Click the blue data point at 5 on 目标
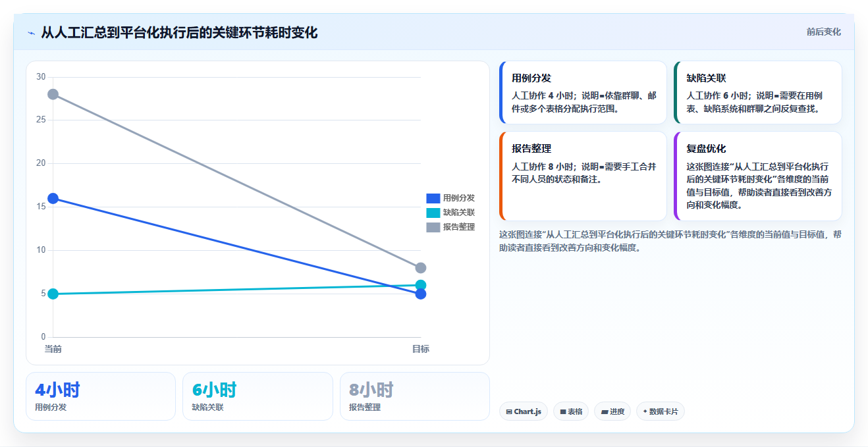Image resolution: width=868 pixels, height=447 pixels. [421, 294]
